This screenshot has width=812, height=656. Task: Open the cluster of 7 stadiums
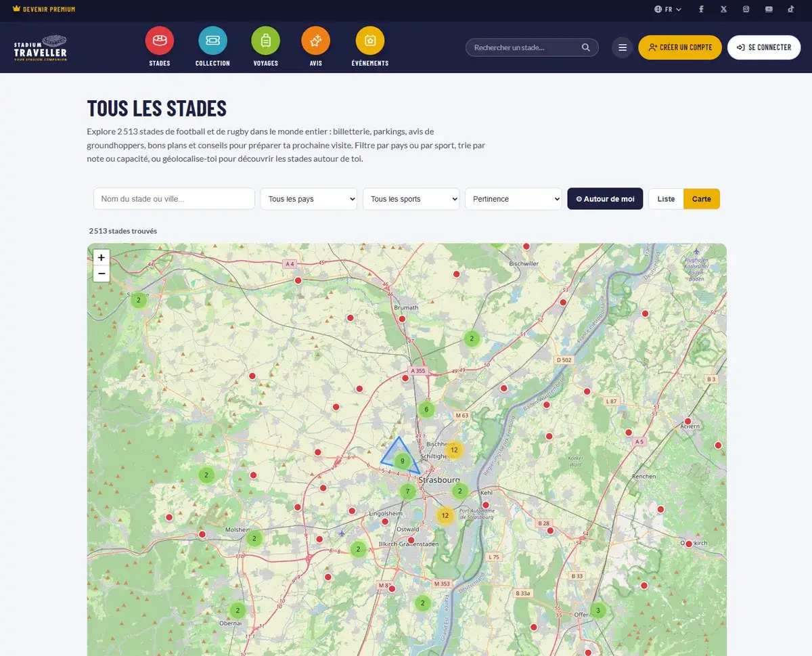407,491
